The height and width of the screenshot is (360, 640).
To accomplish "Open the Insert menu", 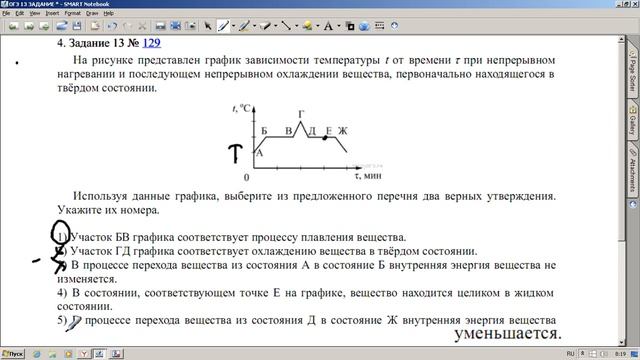I will point(52,13).
